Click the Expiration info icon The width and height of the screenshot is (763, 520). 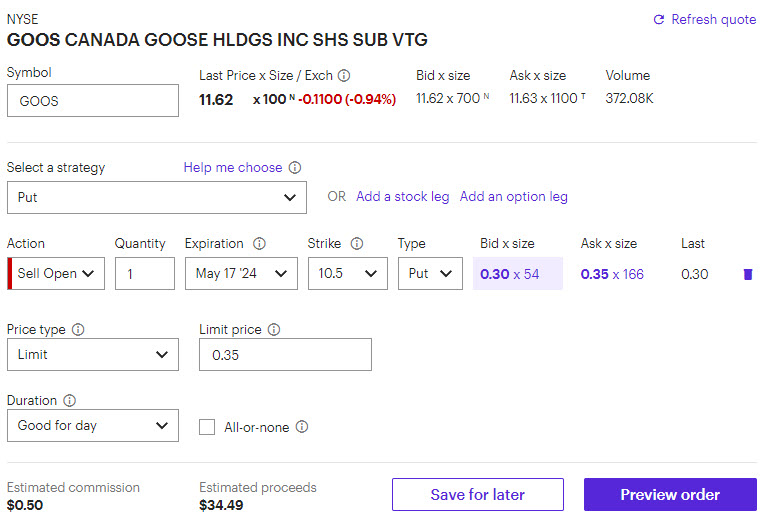pyautogui.click(x=259, y=244)
